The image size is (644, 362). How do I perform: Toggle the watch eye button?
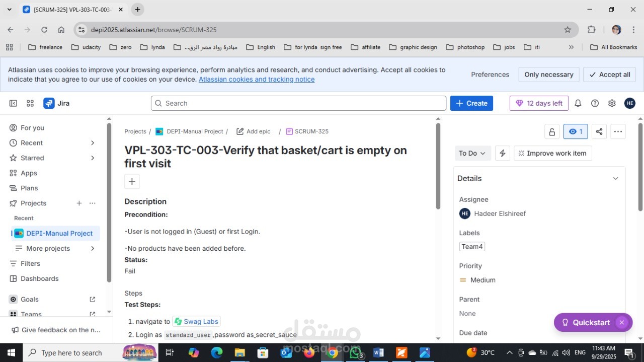coord(576,131)
